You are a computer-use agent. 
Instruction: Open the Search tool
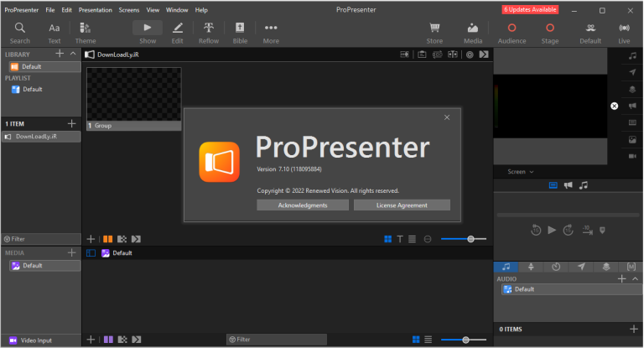20,34
